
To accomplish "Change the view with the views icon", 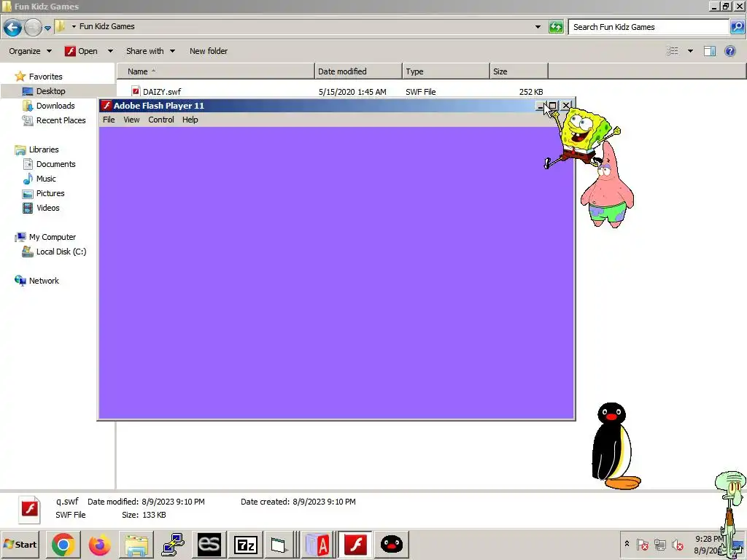I will click(x=672, y=51).
